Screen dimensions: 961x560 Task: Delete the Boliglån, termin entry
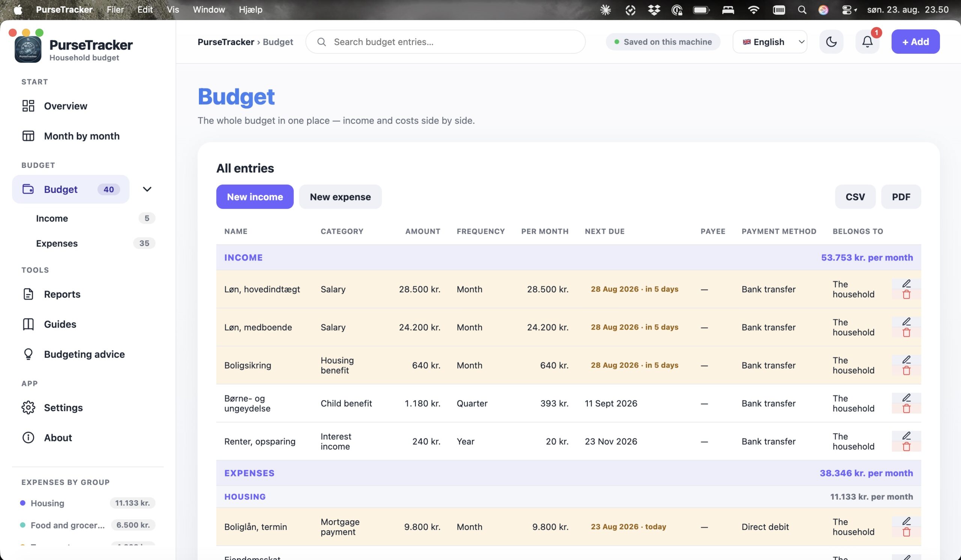[x=906, y=533]
